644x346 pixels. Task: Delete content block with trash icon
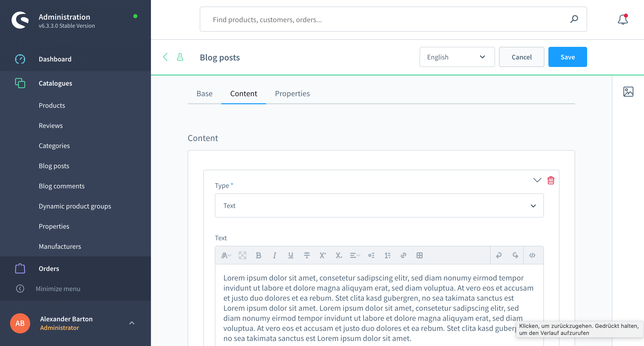coord(551,180)
